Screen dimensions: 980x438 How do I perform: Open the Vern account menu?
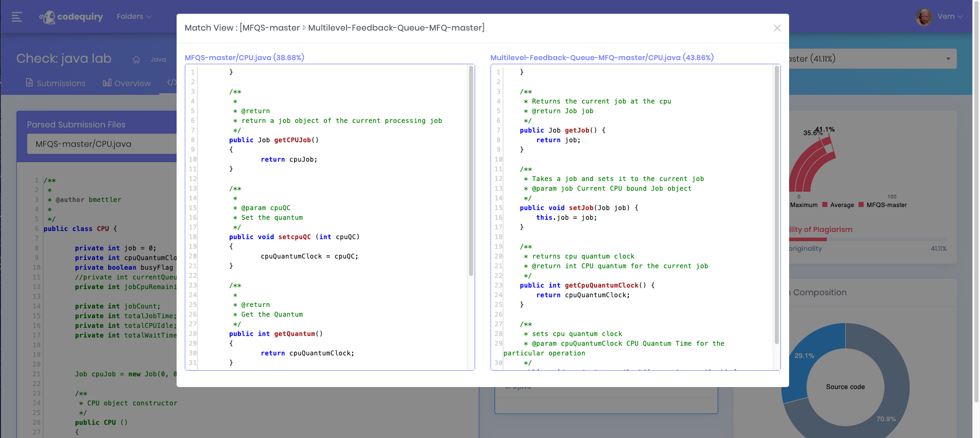(950, 16)
